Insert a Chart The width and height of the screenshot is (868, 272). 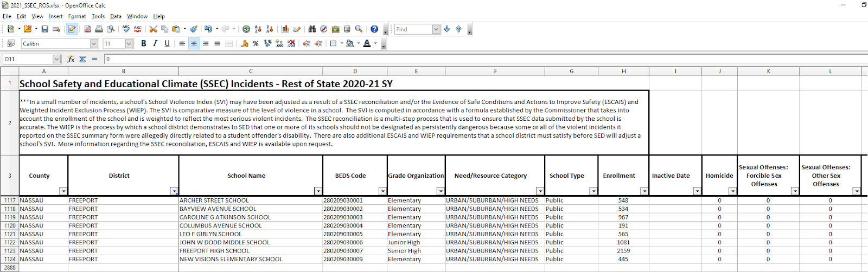pos(285,29)
